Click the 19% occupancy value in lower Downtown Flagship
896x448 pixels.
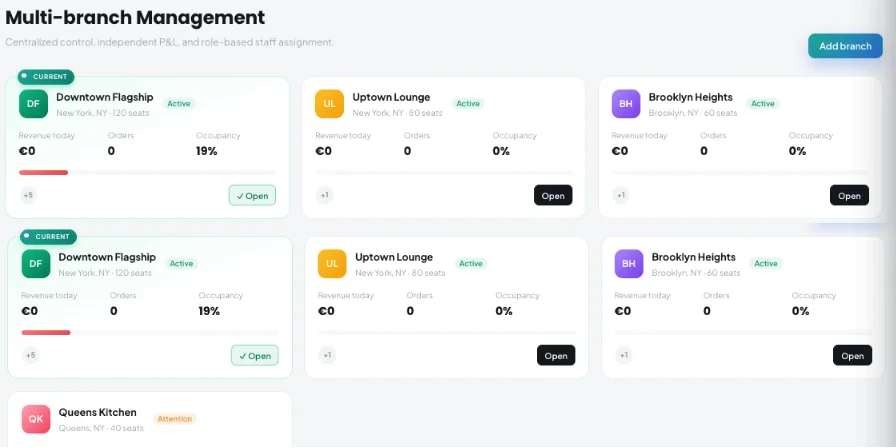209,311
